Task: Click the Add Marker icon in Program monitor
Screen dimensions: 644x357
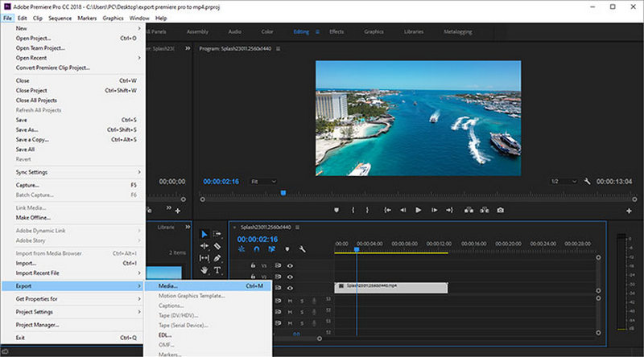Action: pos(336,210)
